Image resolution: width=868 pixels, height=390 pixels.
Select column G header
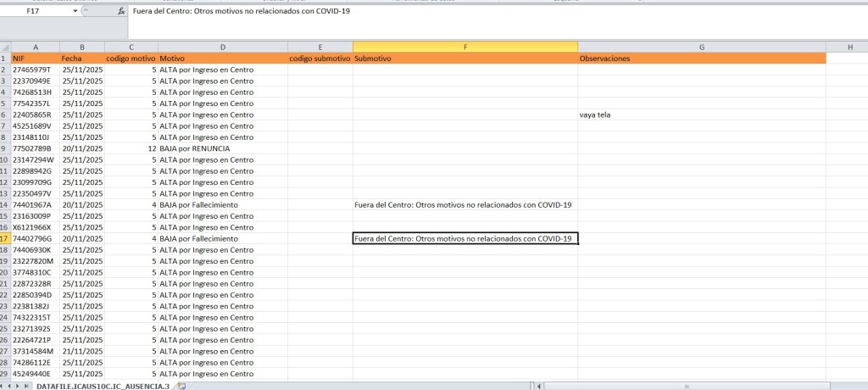click(x=702, y=47)
